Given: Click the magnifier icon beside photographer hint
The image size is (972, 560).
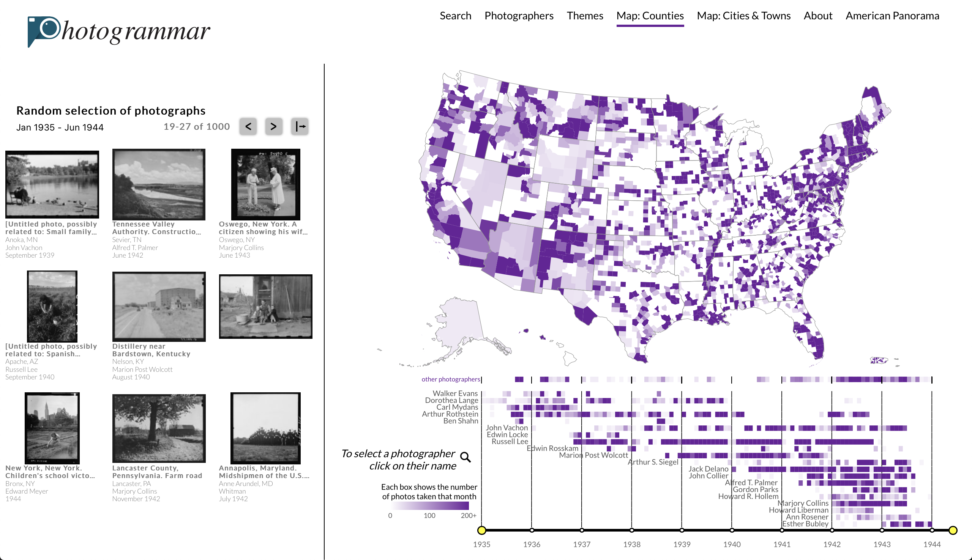Looking at the screenshot, I should click(x=465, y=457).
